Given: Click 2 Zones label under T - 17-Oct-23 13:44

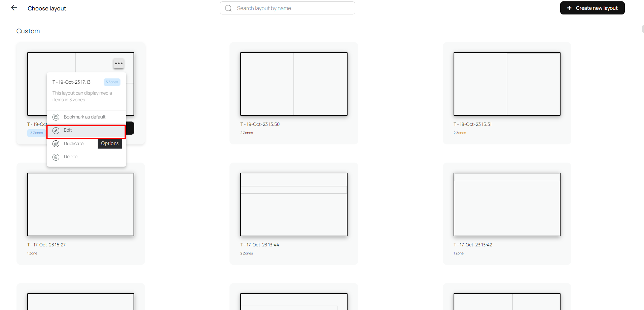Looking at the screenshot, I should coord(247,253).
